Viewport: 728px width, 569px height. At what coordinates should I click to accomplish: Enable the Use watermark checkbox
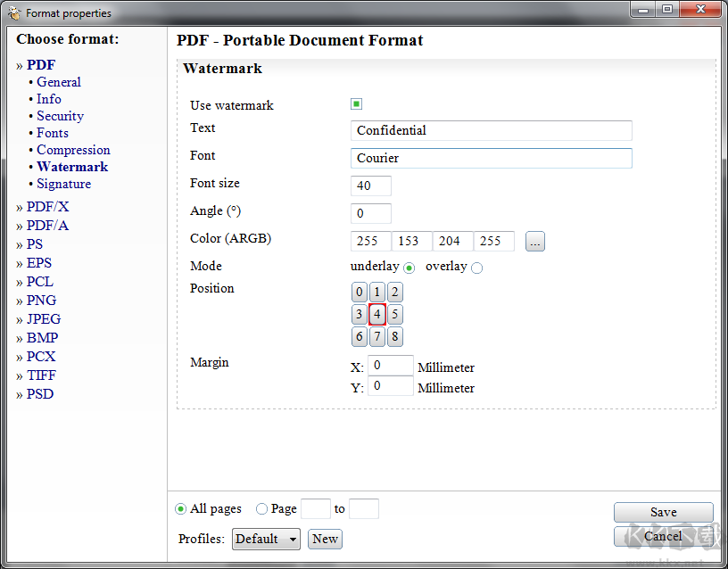pos(356,103)
